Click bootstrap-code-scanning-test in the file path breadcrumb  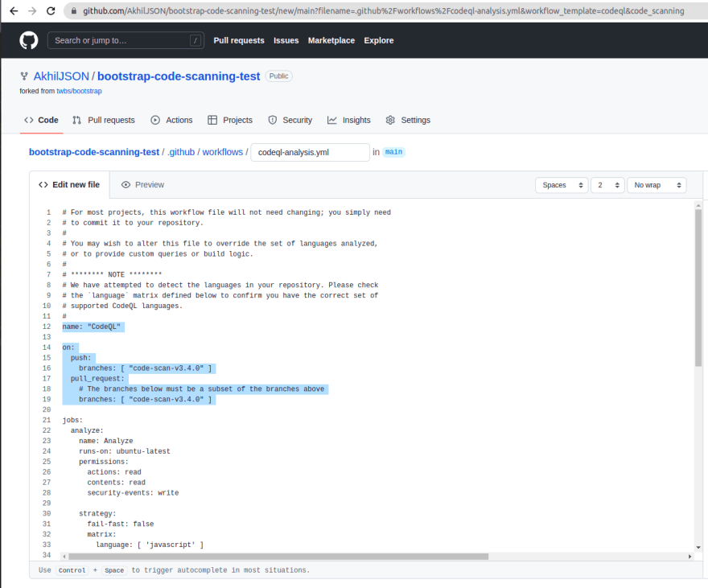(94, 152)
